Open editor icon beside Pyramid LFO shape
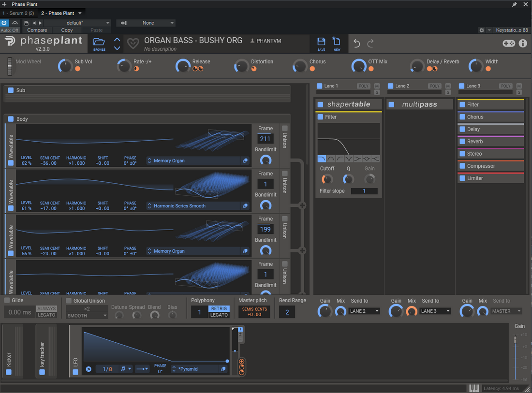 (x=223, y=369)
